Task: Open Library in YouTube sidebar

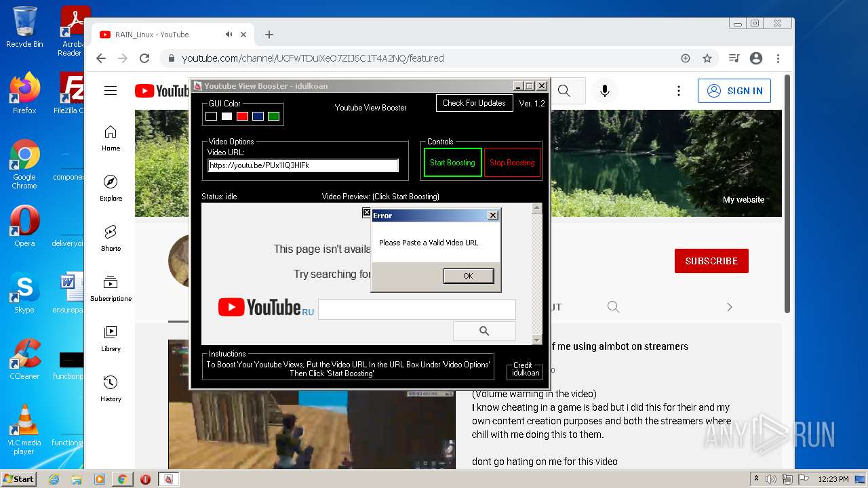Action: (111, 338)
